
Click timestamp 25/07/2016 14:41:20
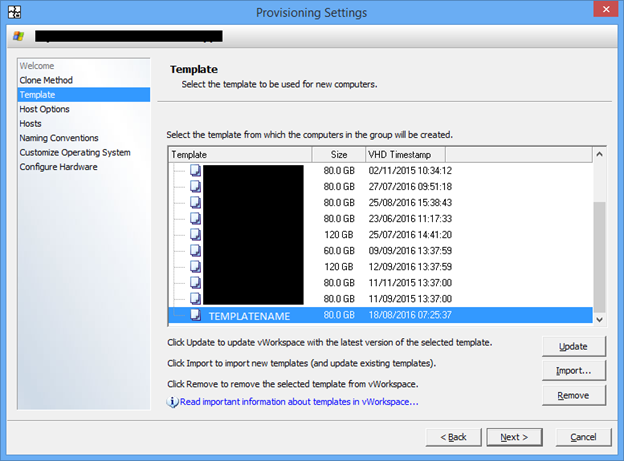[410, 234]
